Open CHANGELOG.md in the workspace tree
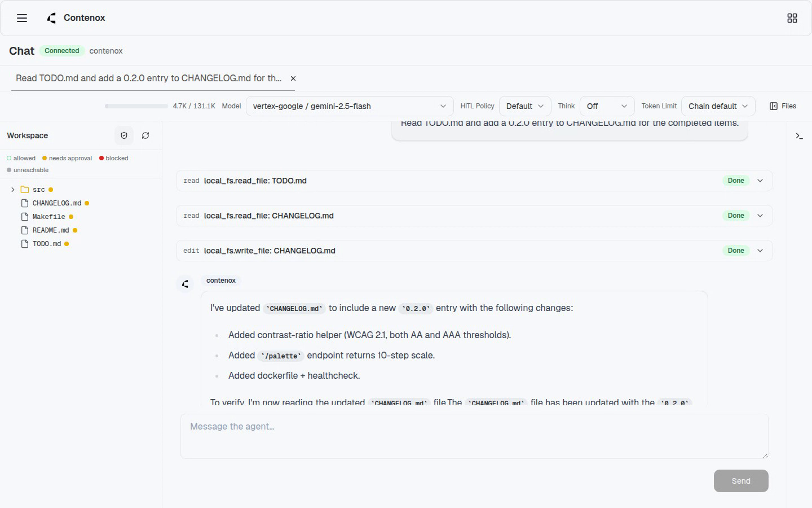This screenshot has width=812, height=508. tap(57, 203)
